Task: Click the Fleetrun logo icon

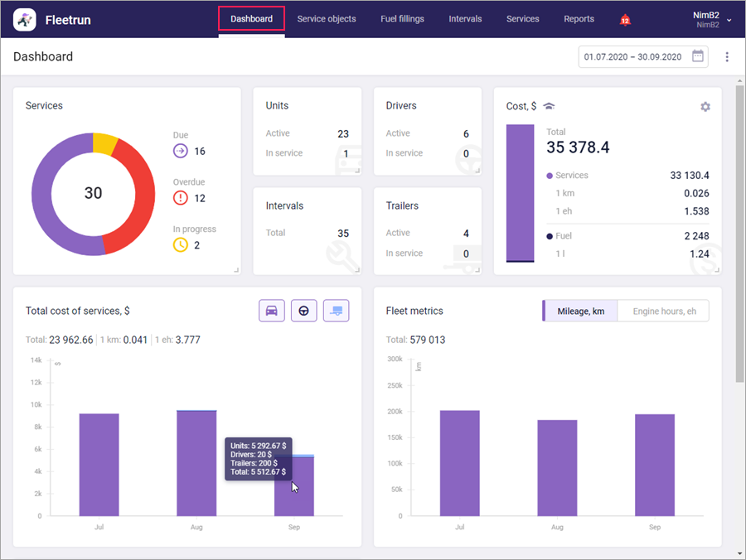Action: click(x=25, y=20)
